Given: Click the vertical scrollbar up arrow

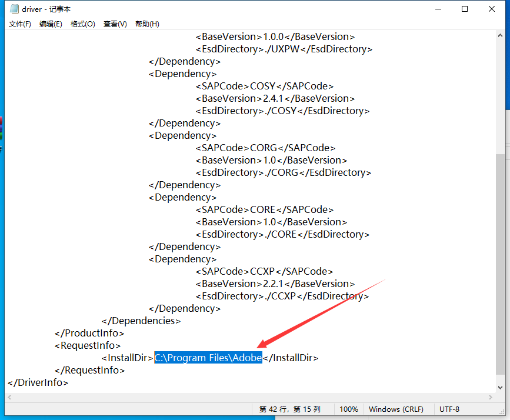Looking at the screenshot, I should [x=500, y=36].
